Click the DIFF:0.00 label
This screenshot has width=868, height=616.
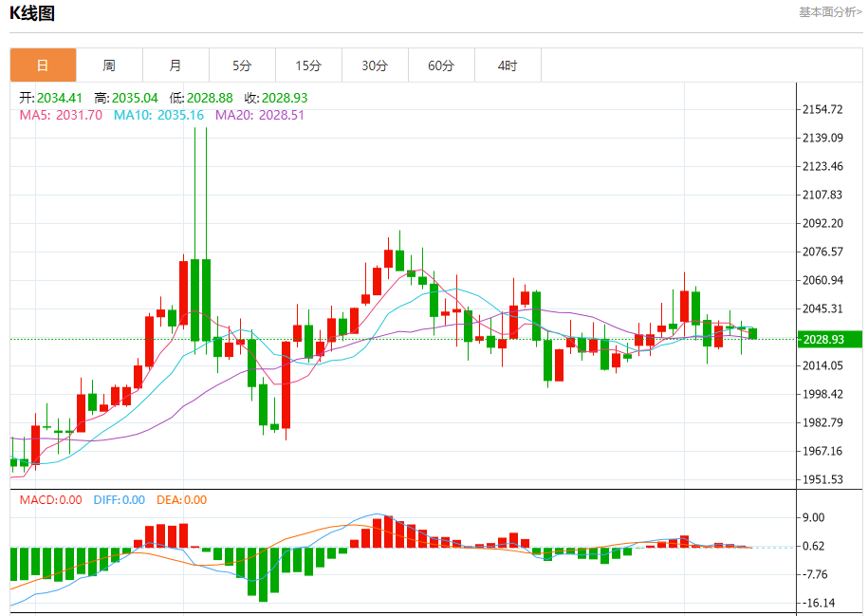coord(119,499)
